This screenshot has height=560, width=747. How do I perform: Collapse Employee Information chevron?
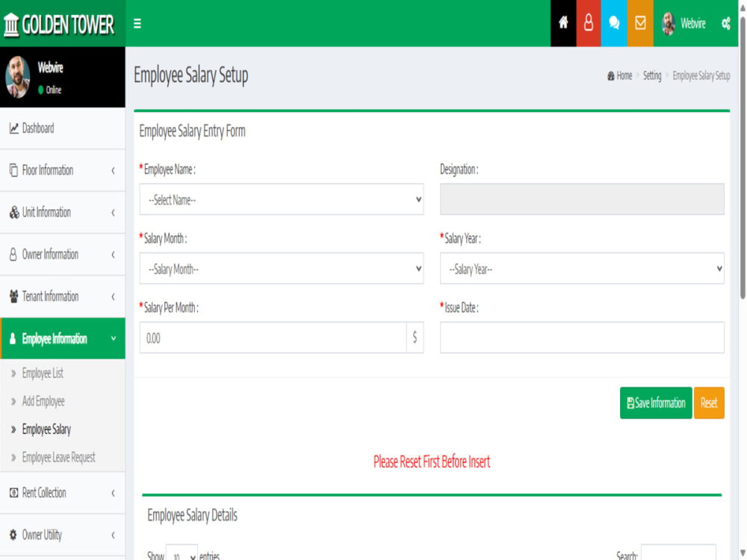click(x=114, y=338)
